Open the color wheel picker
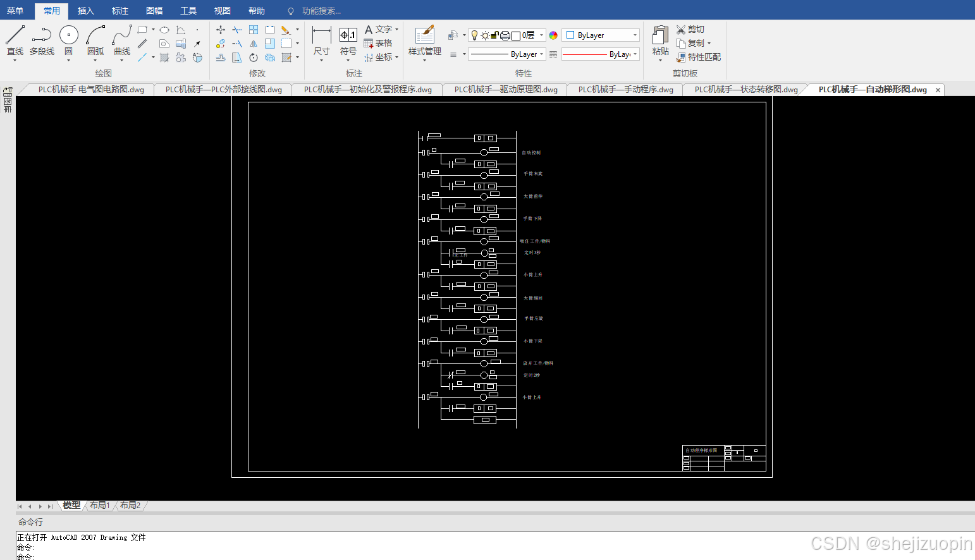 click(x=553, y=35)
